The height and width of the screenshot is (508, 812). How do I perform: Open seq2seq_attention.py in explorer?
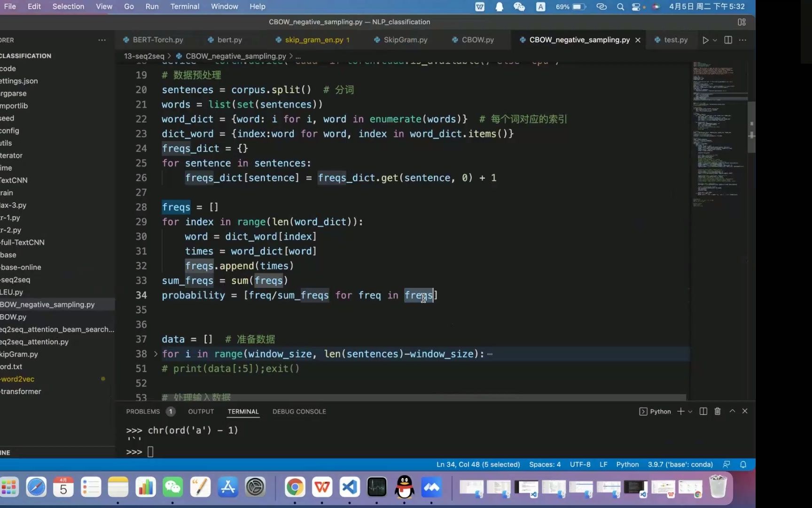57,342
